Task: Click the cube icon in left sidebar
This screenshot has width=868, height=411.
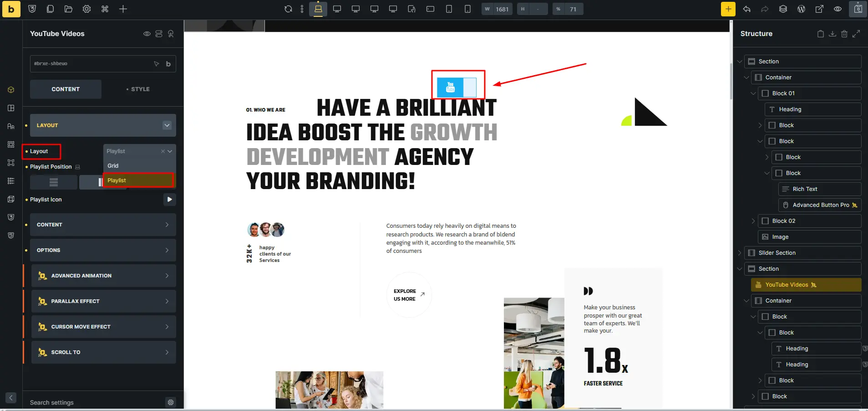Action: (11, 90)
